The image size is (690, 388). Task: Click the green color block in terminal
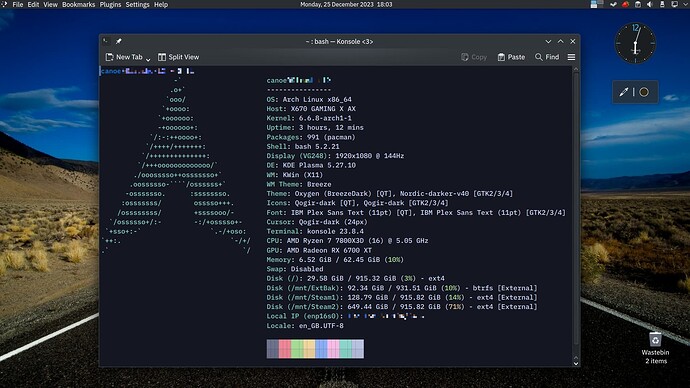tap(297, 348)
